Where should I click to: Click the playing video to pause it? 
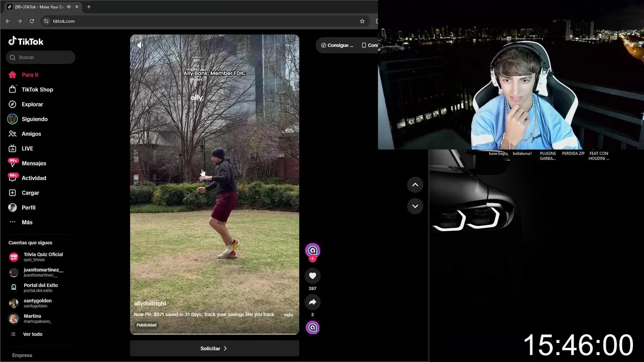pos(214,185)
